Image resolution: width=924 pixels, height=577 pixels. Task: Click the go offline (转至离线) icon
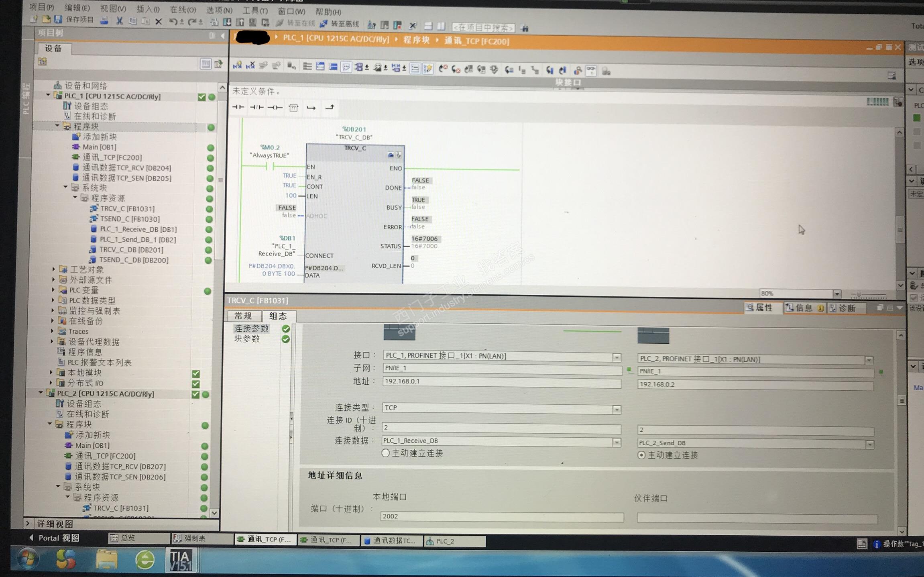(x=324, y=24)
